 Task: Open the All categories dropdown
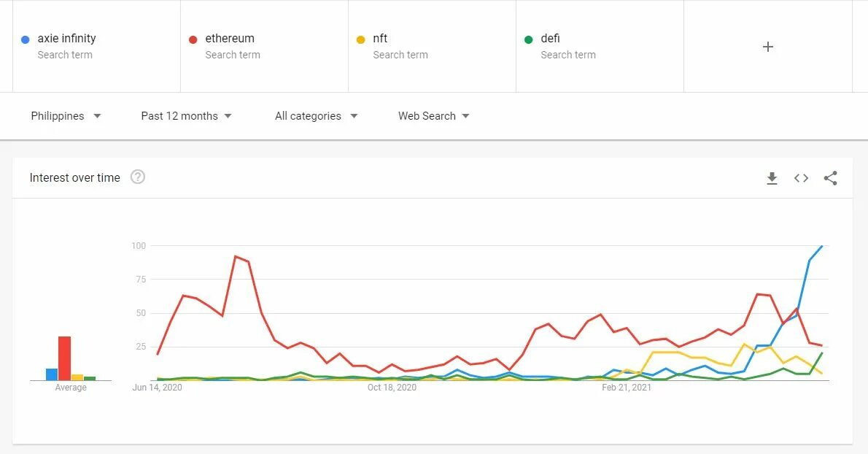[316, 116]
